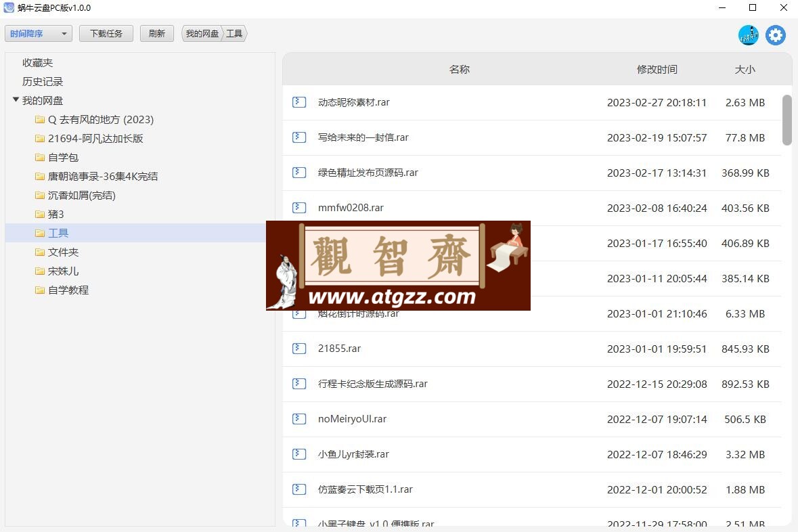Click folder icon of 宋姝儿
Screen dimensions: 798x532
click(40, 271)
